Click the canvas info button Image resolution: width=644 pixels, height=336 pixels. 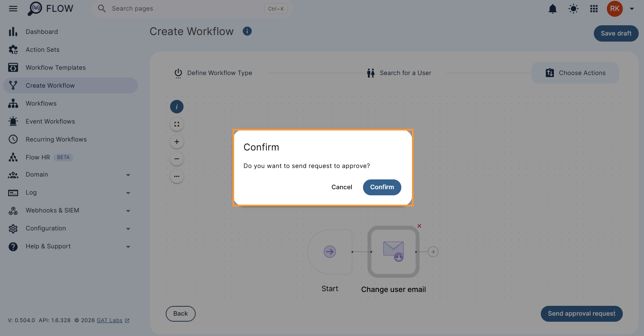point(177,107)
